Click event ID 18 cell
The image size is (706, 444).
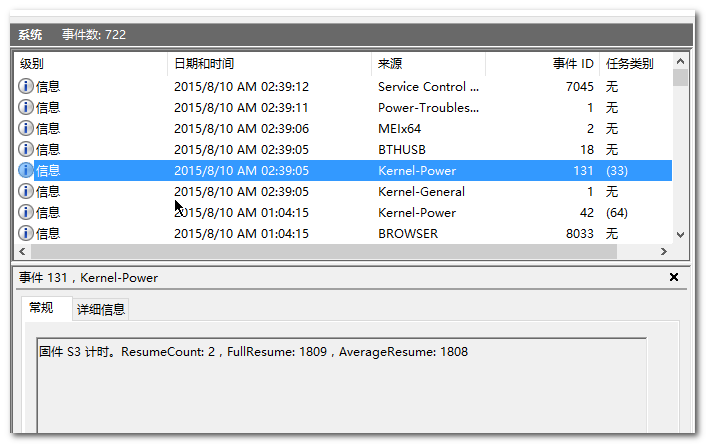coord(587,150)
